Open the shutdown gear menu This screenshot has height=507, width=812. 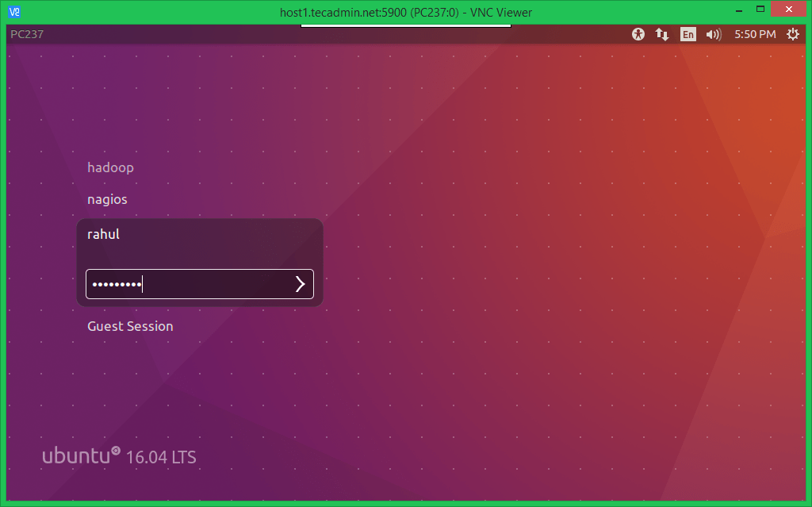(x=793, y=34)
